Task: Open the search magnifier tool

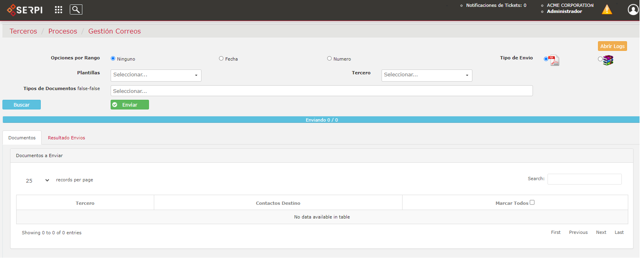Action: click(x=76, y=10)
